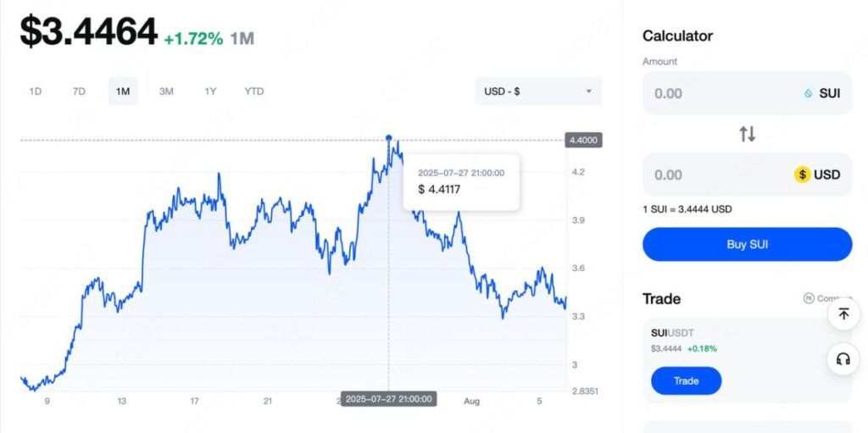Select the 7D time range

tap(79, 92)
